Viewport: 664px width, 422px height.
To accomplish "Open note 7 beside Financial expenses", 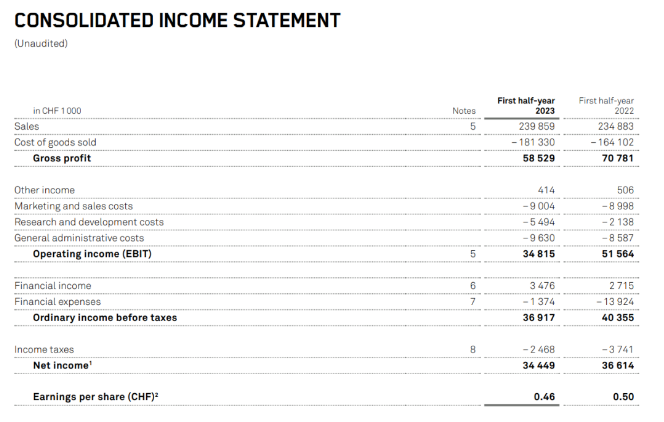I will pyautogui.click(x=472, y=301).
